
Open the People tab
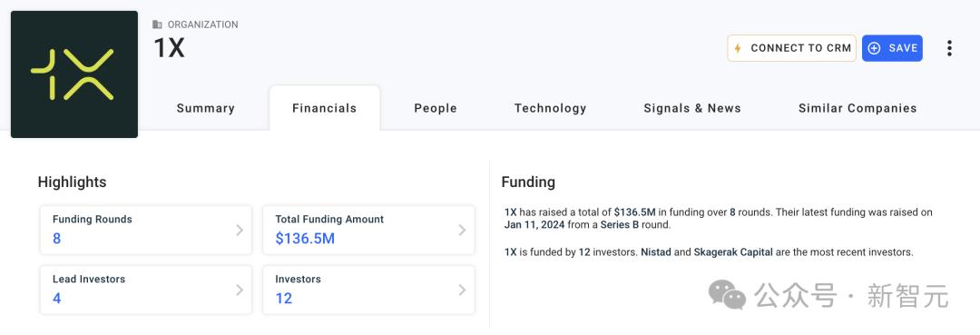436,108
